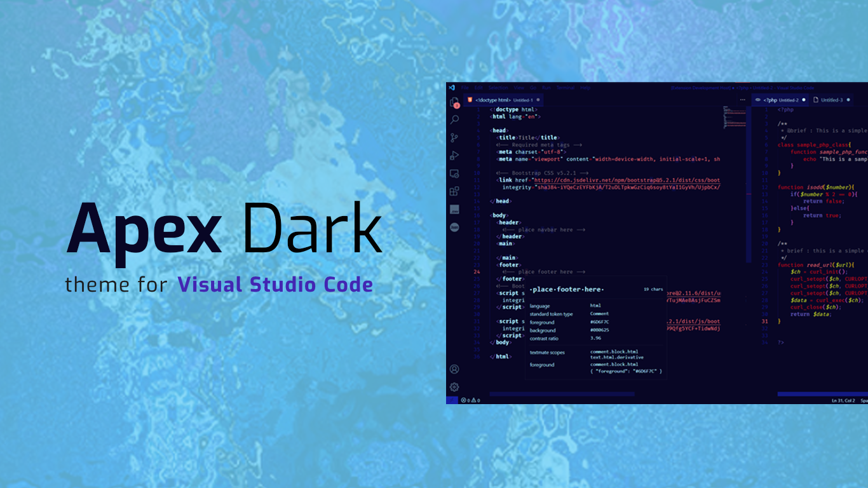The width and height of the screenshot is (868, 488).
Task: Open the More Actions ellipsis of left editor
Action: 742,100
